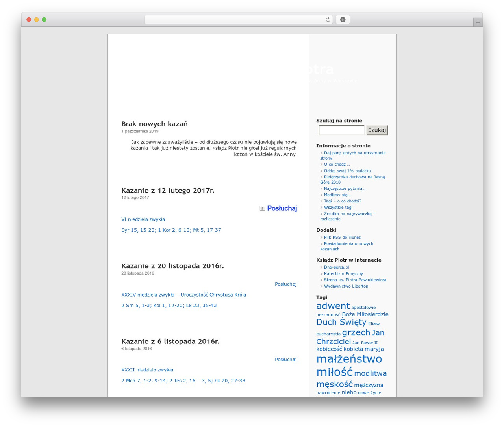Viewport: 504px width, 427px height.
Task: Play the 12 lutego 2017 sermon via Posłuchaj
Action: (282, 208)
